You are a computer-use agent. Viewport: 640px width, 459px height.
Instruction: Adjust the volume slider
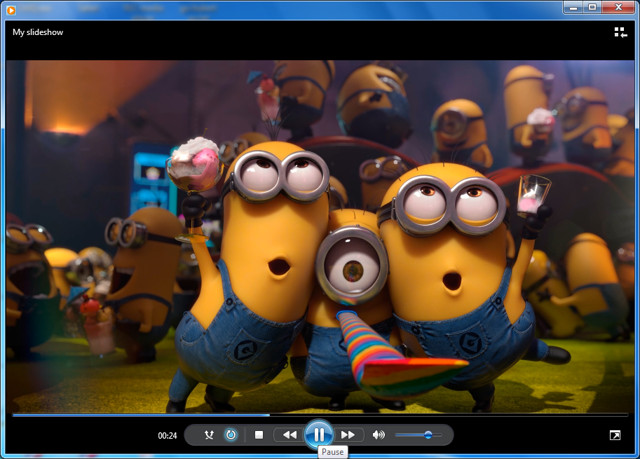click(x=418, y=435)
